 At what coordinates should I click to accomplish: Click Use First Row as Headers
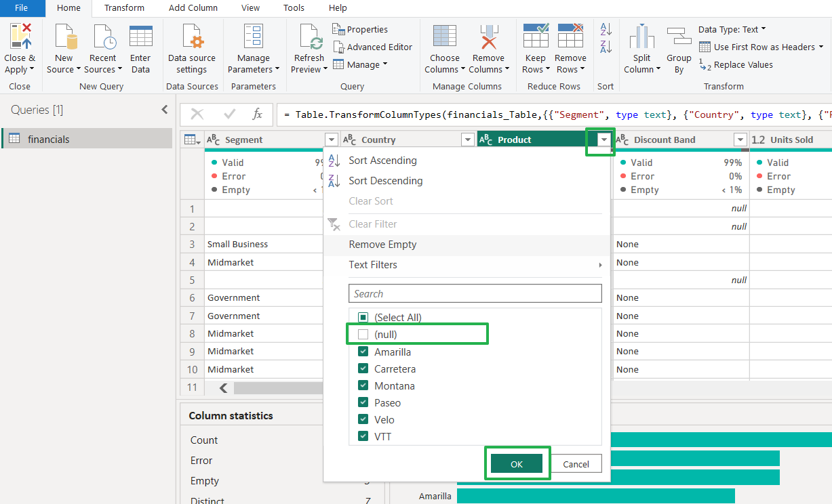tap(761, 47)
